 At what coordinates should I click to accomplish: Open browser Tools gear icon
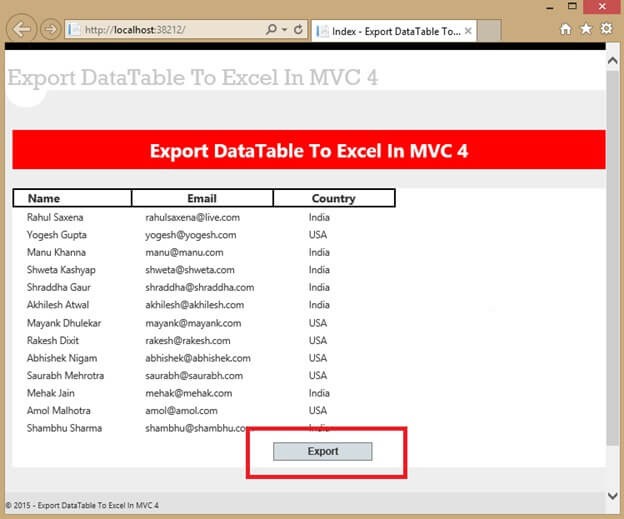606,29
